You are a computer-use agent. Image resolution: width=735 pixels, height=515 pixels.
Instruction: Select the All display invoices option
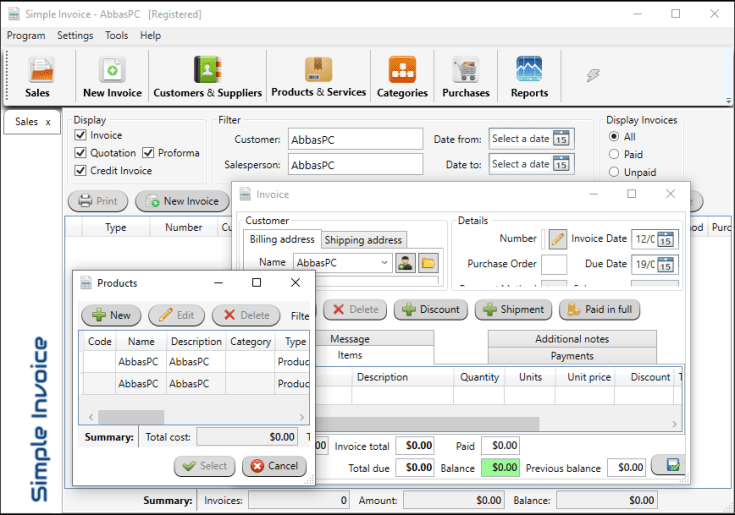pos(614,136)
